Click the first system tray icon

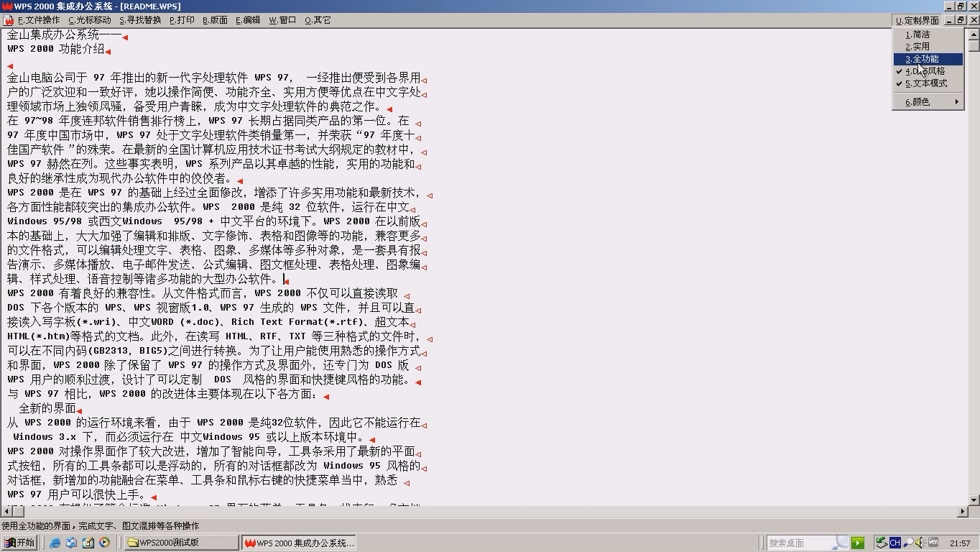click(882, 543)
